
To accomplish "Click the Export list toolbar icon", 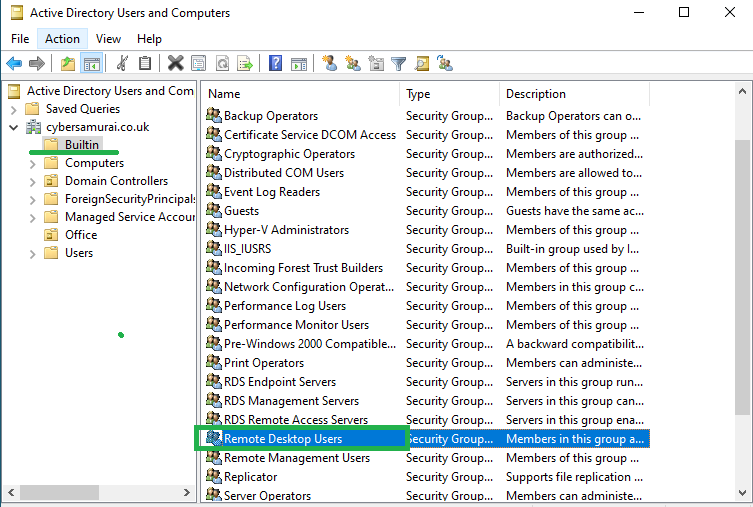I will [245, 64].
